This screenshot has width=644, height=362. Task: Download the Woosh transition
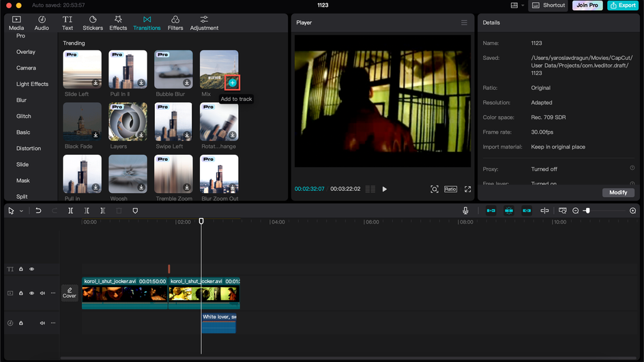click(141, 187)
